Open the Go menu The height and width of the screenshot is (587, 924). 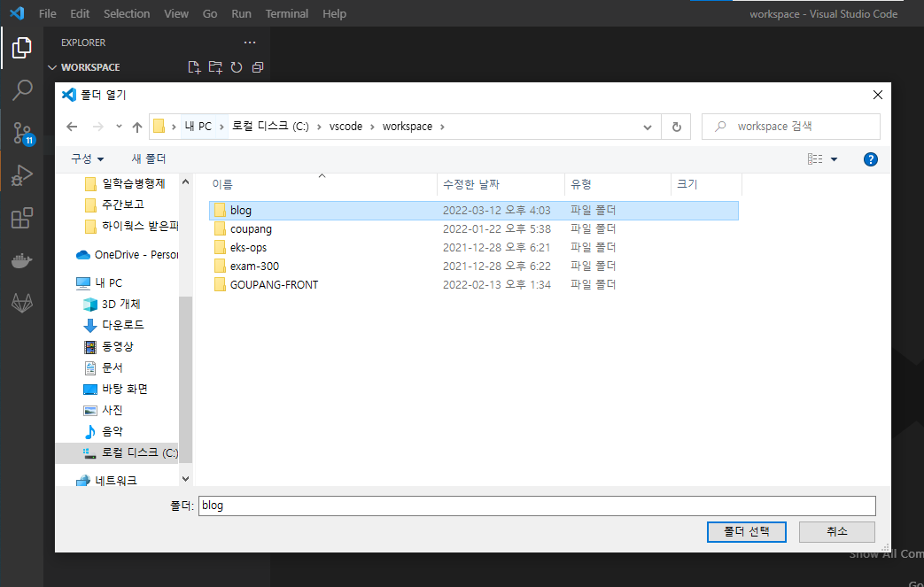point(210,13)
